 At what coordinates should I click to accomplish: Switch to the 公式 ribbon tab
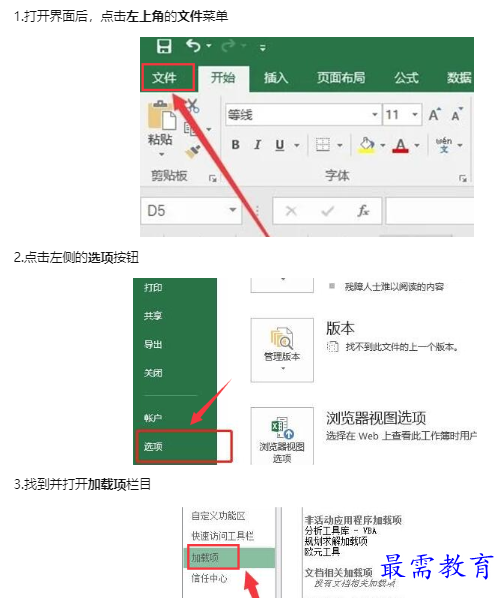coord(406,78)
